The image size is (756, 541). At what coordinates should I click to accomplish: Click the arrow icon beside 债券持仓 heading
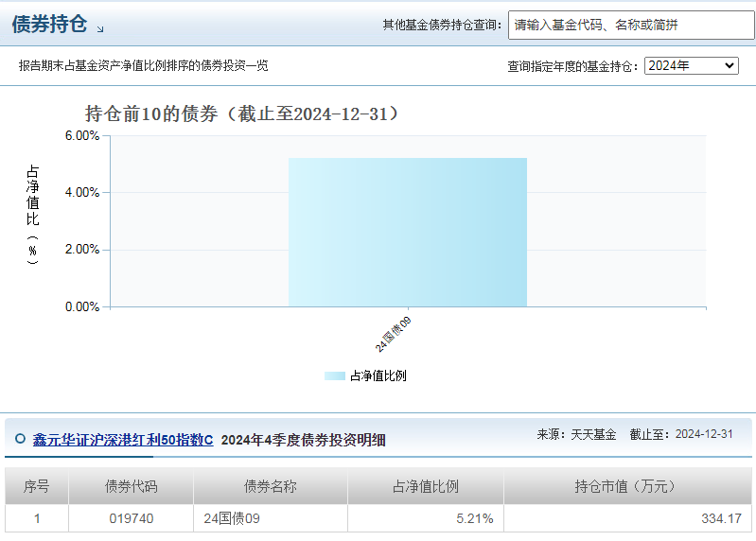[100, 29]
